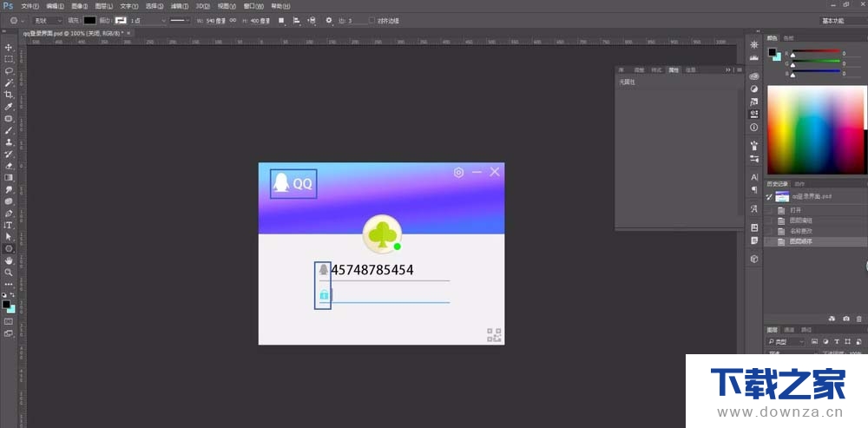Open the layer filter type dropdown
This screenshot has width=868, height=428.
click(786, 342)
